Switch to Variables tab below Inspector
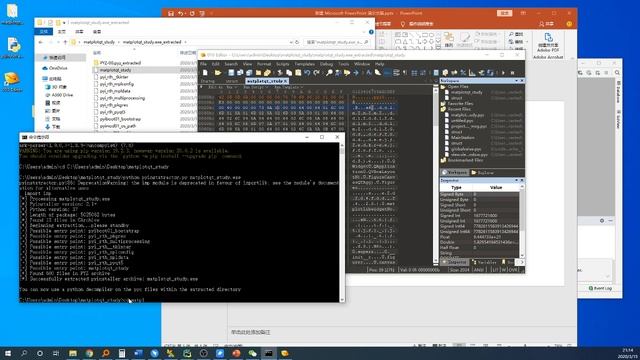Viewport: 640px width, 360px height. (484, 262)
